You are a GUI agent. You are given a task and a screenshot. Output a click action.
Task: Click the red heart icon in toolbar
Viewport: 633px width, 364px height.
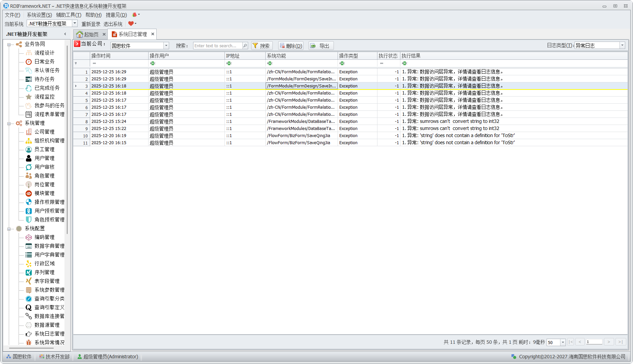[x=131, y=24]
